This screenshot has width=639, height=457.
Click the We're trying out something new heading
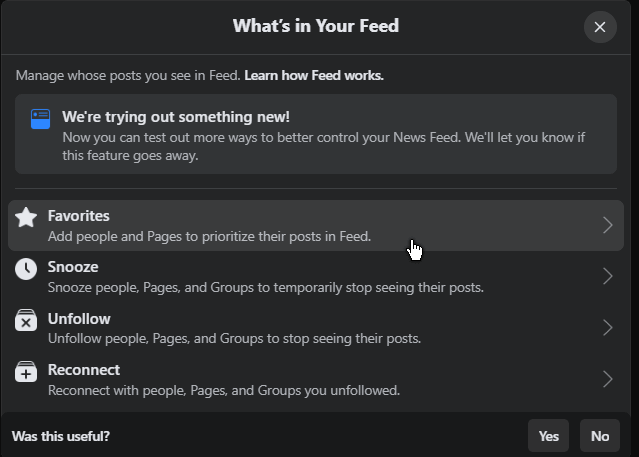(x=176, y=117)
